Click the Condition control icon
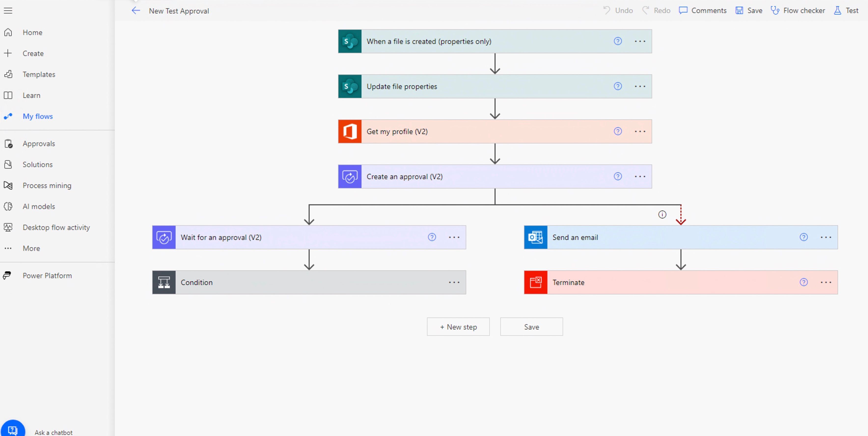 pos(164,282)
